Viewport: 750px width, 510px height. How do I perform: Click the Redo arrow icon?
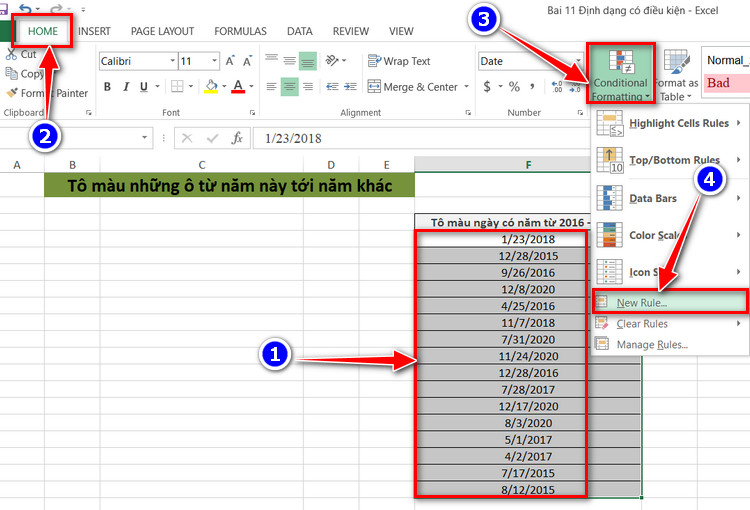click(x=56, y=9)
